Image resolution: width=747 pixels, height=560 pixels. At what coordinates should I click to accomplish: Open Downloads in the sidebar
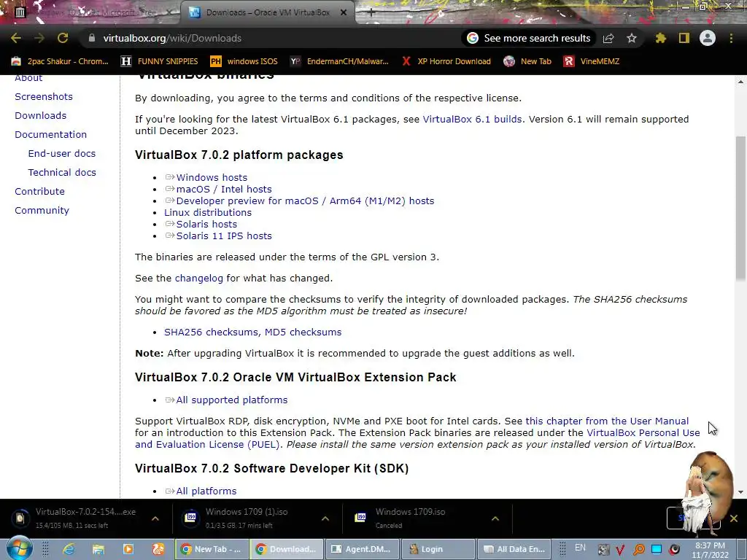tap(41, 116)
